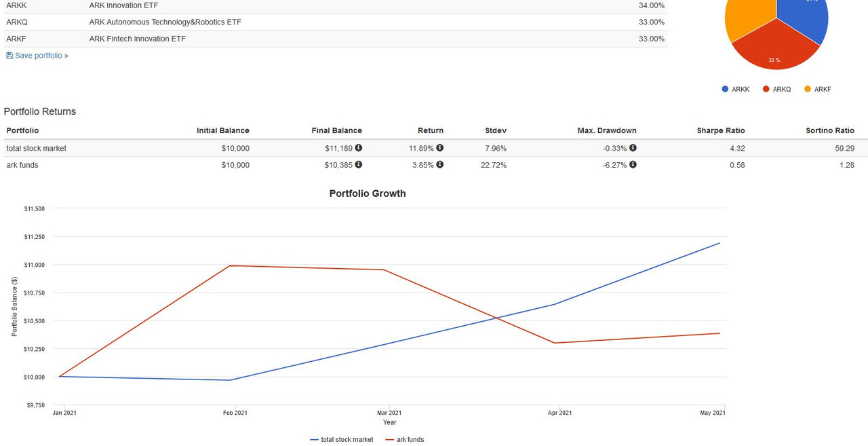Click info icon next to $10,385 final balance
This screenshot has height=446, width=868.
pyautogui.click(x=359, y=165)
